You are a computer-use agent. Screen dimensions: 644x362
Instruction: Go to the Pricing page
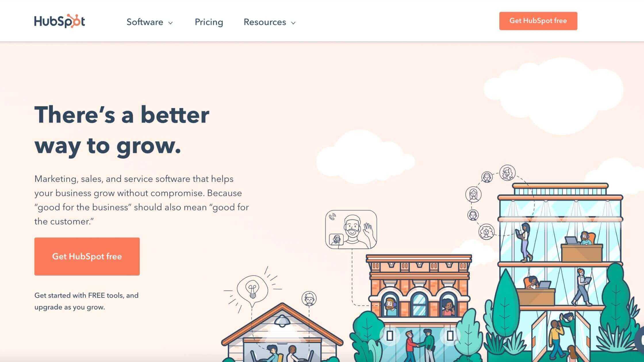(x=209, y=22)
